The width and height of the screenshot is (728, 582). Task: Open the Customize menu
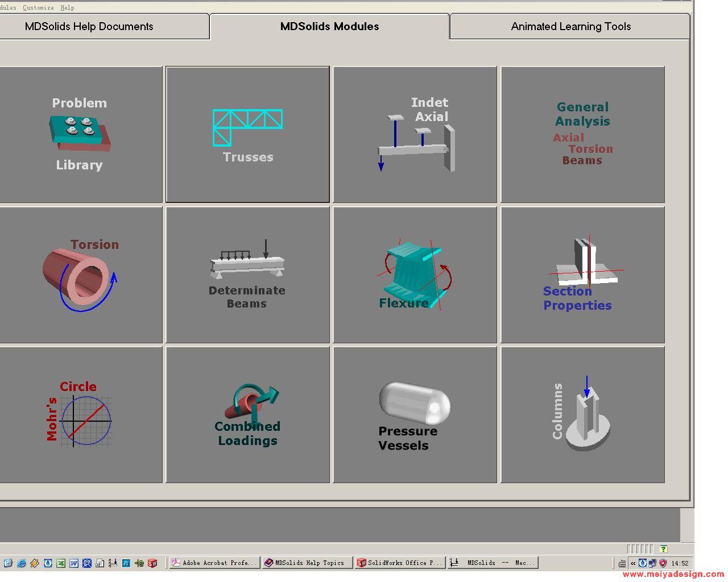pos(38,7)
